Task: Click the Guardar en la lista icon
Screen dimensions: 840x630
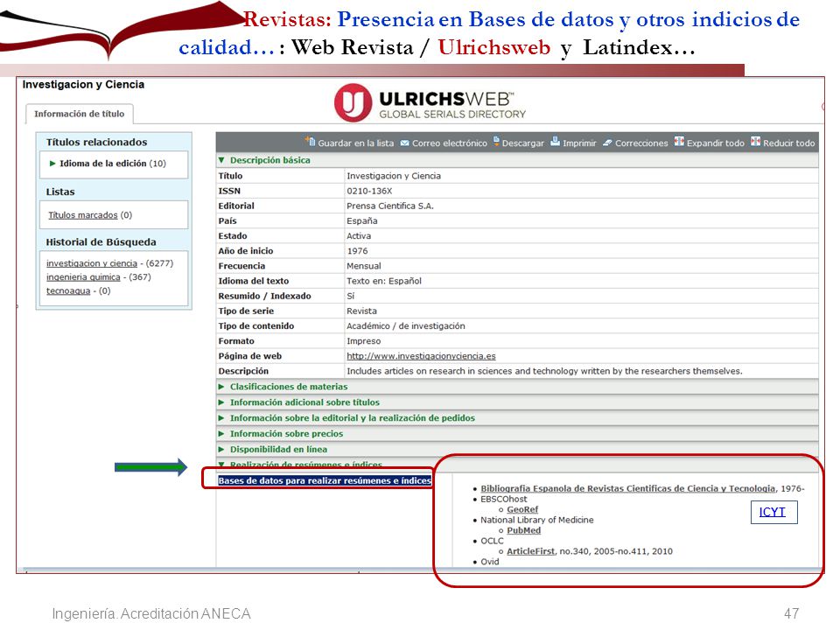Action: pyautogui.click(x=310, y=142)
